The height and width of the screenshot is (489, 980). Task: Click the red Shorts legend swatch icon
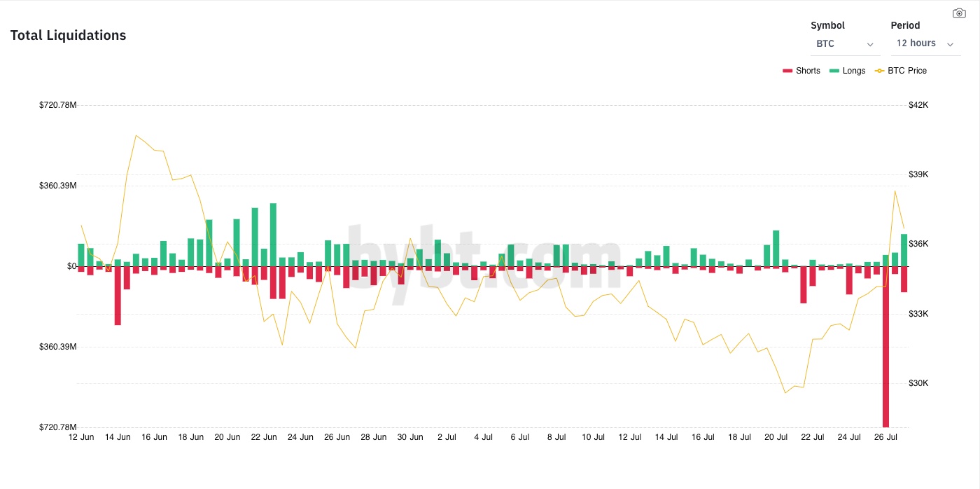click(x=786, y=70)
